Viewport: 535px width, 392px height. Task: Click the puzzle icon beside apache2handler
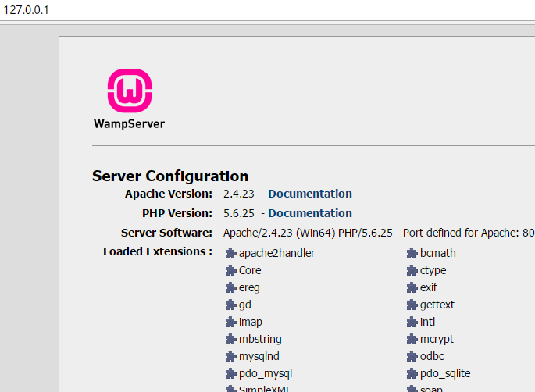coord(230,253)
